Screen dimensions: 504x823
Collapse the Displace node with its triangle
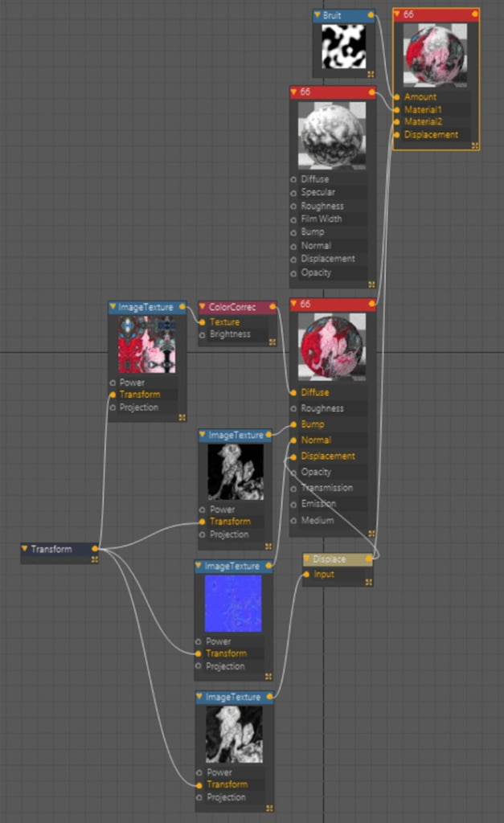[307, 559]
